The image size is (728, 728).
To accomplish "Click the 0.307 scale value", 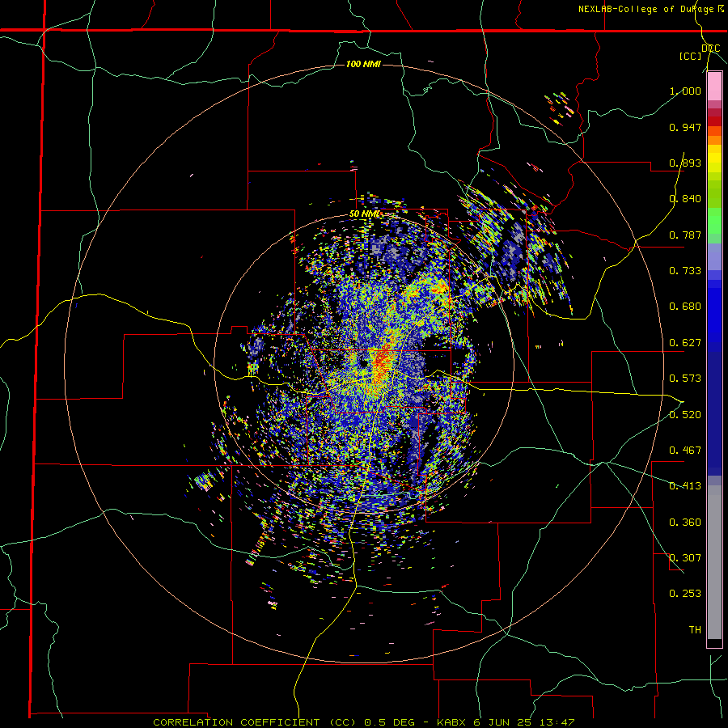I will tap(685, 557).
